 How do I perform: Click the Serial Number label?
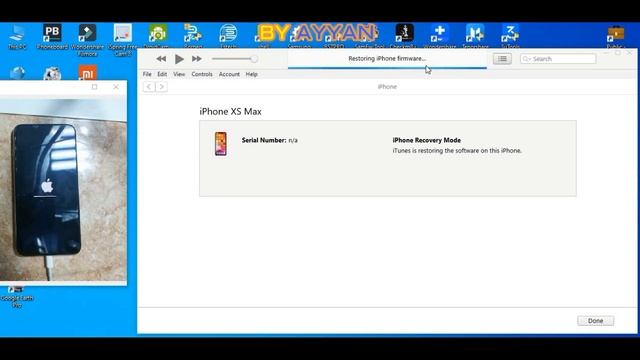[264, 140]
